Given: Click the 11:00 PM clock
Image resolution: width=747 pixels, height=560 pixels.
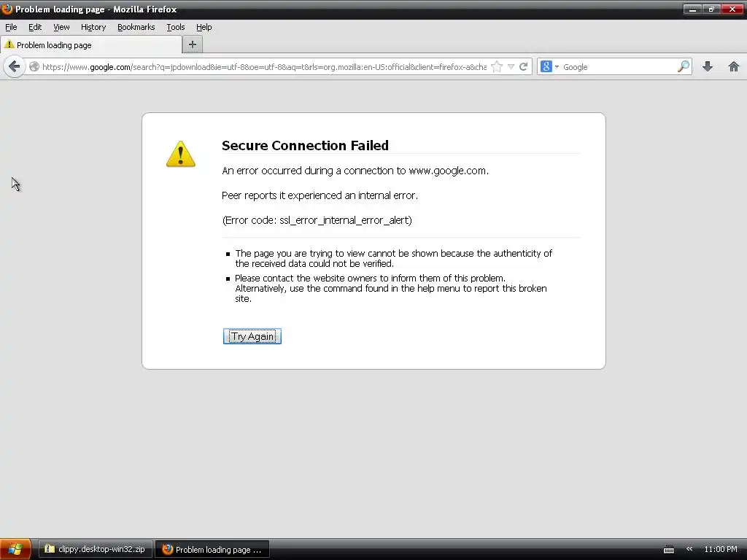Looking at the screenshot, I should click(721, 549).
